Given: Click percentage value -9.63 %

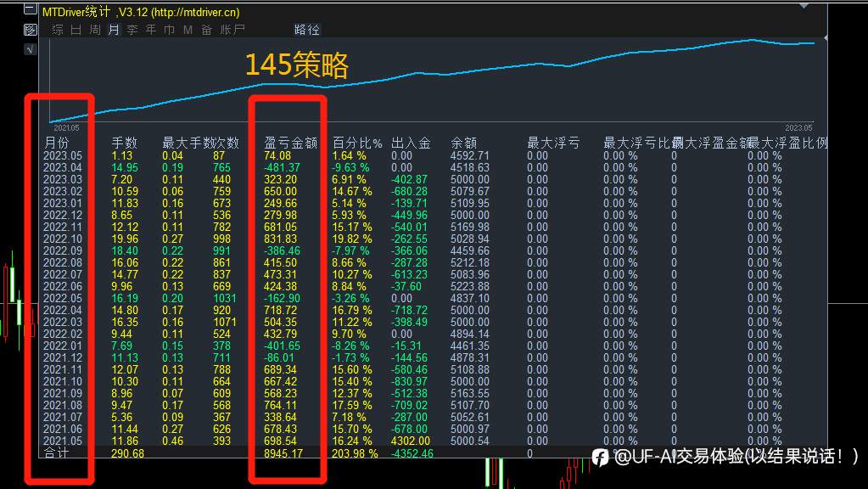Looking at the screenshot, I should coord(350,167).
